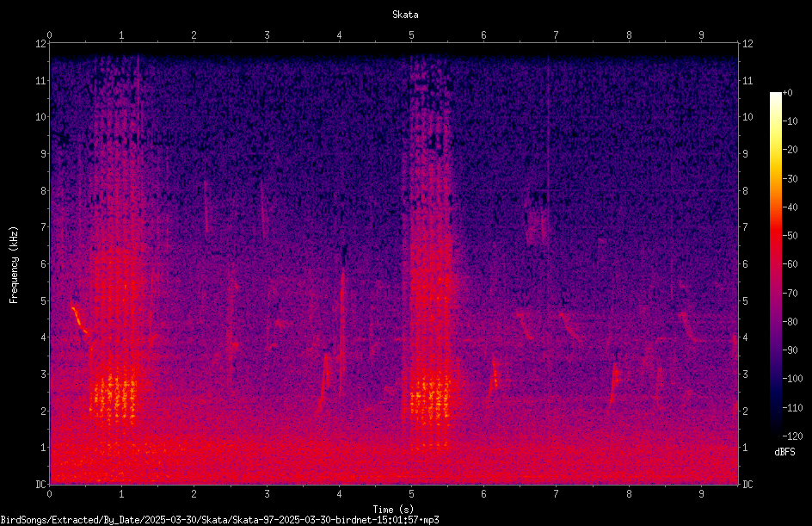Click the "10" tick on the left frequency axis
Image resolution: width=812 pixels, height=526 pixels.
(40, 117)
